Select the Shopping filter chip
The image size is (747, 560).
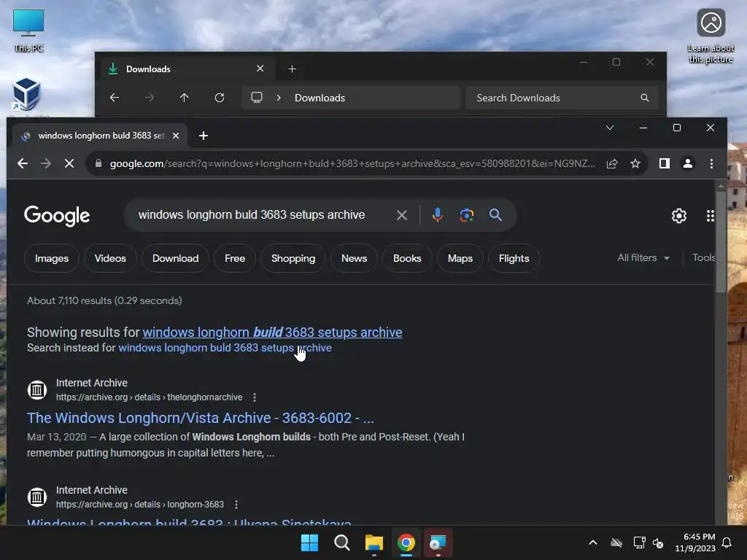[x=293, y=258]
